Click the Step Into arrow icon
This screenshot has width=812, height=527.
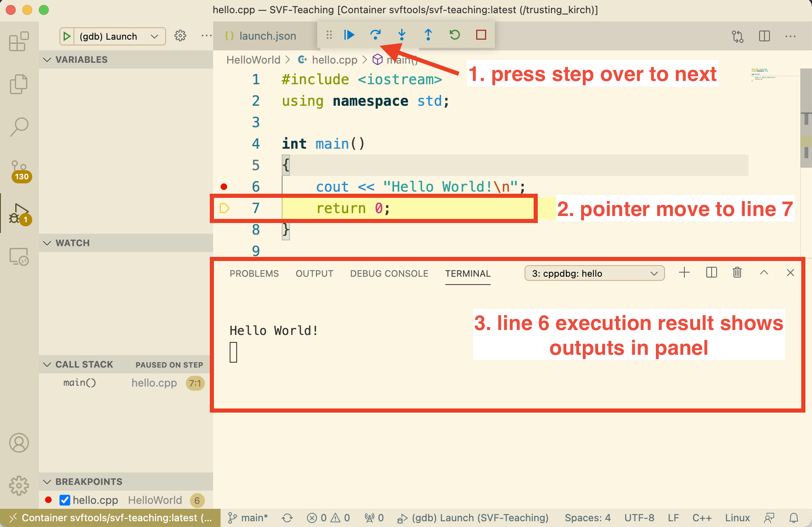pos(401,35)
